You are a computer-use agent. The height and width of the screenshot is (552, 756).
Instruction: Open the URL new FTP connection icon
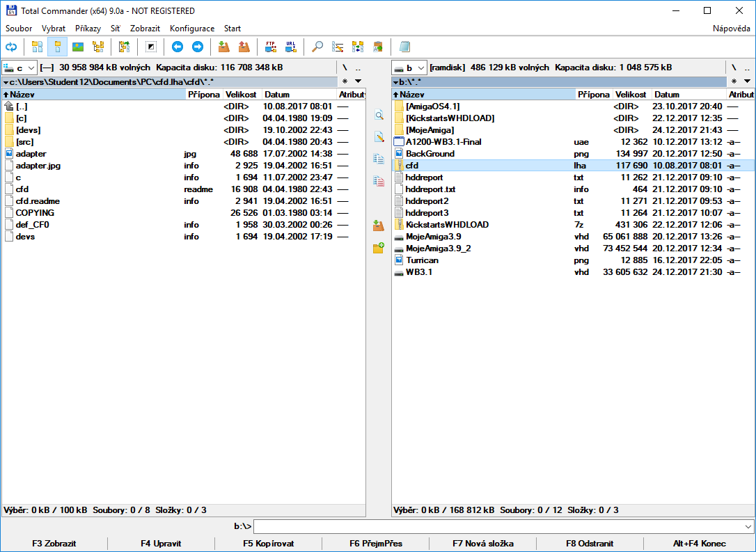pos(291,47)
